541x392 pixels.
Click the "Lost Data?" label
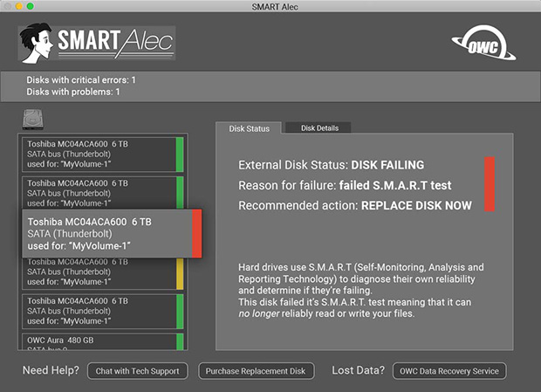click(x=358, y=370)
